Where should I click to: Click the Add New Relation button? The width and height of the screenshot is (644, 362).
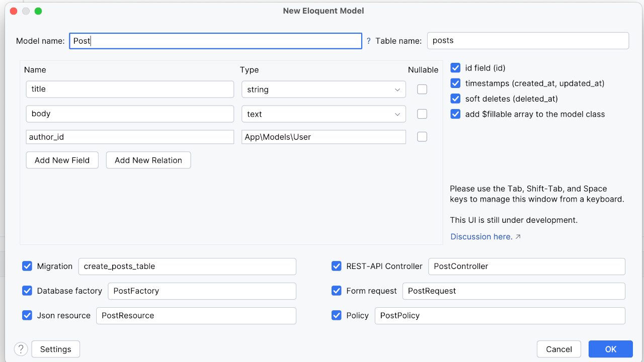point(148,160)
